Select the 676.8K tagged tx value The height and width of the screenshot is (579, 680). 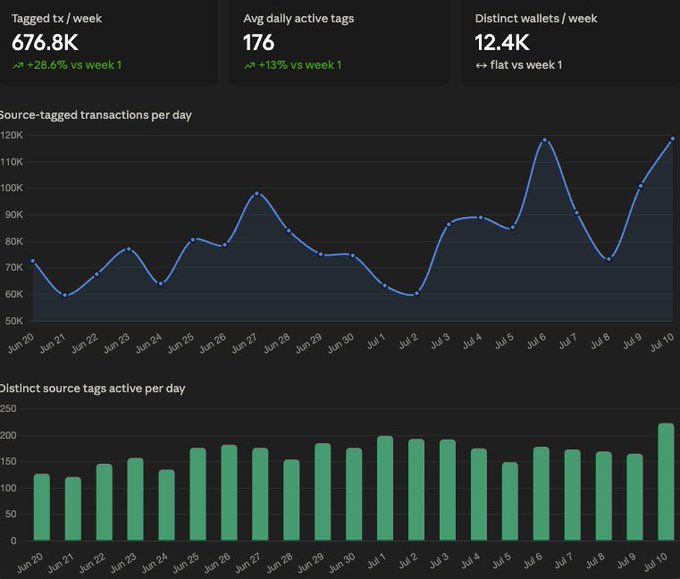[45, 43]
